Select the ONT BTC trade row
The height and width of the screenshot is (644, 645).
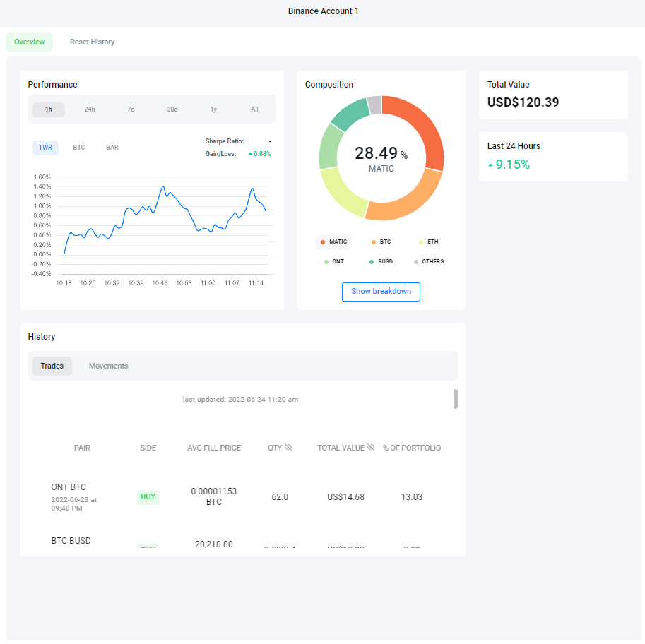pos(243,497)
